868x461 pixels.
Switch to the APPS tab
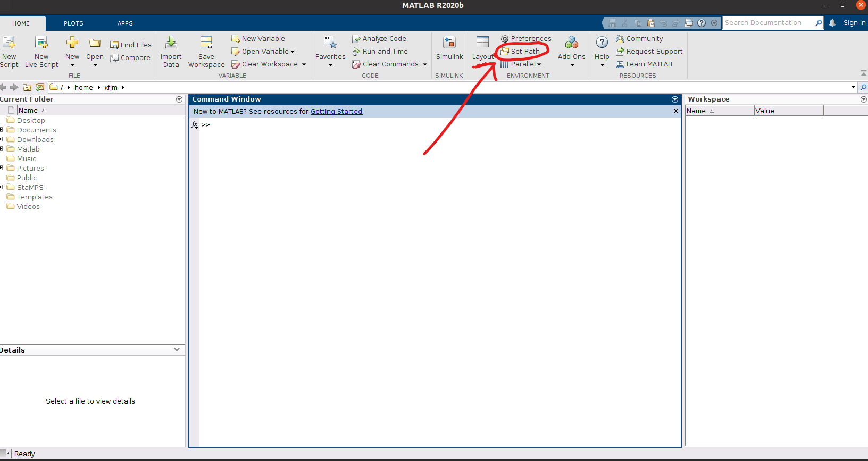click(125, 23)
